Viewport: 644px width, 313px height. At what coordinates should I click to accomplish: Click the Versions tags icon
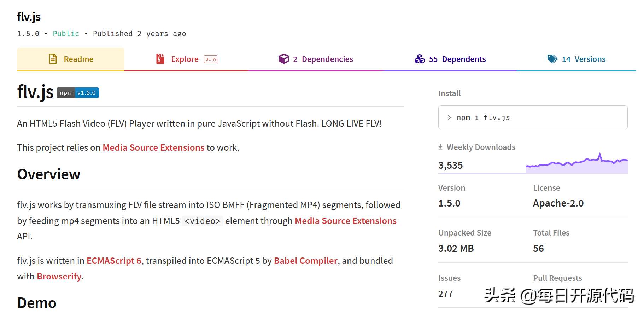tap(552, 59)
